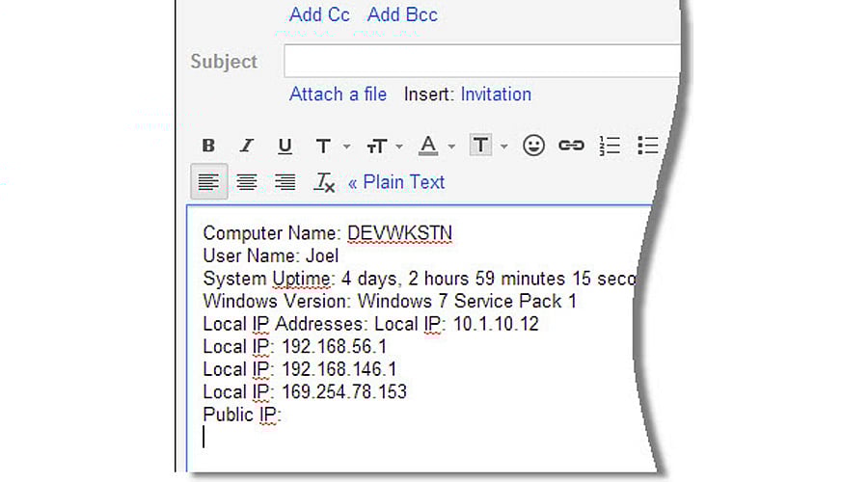868x482 pixels.
Task: Open the font family dropdown
Action: click(x=329, y=146)
